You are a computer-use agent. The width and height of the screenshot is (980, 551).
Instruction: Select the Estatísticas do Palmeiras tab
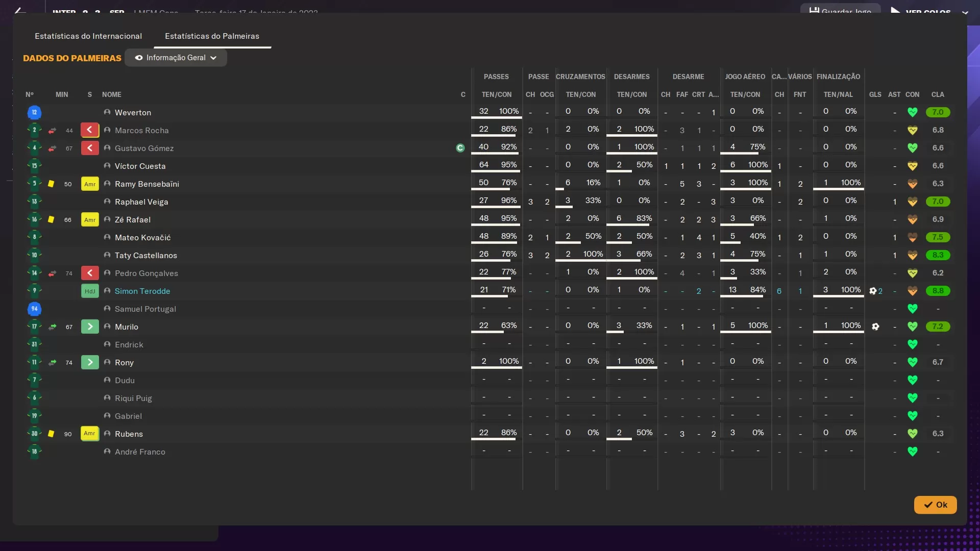(x=212, y=36)
